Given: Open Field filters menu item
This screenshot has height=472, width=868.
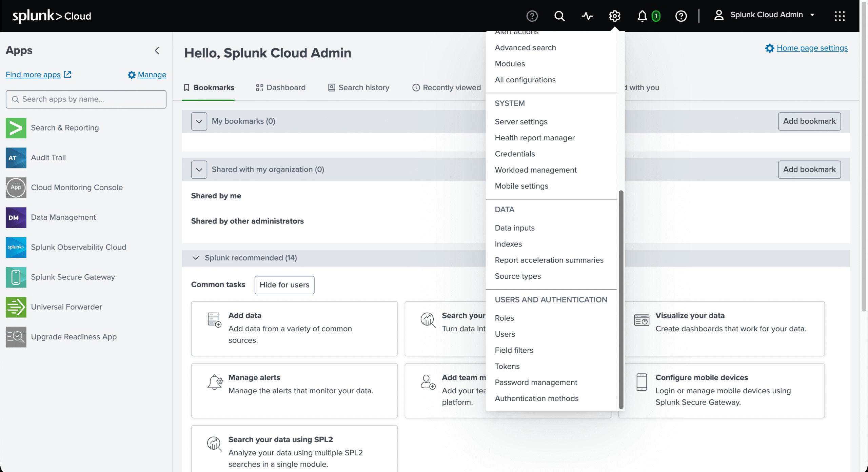Looking at the screenshot, I should pyautogui.click(x=514, y=351).
